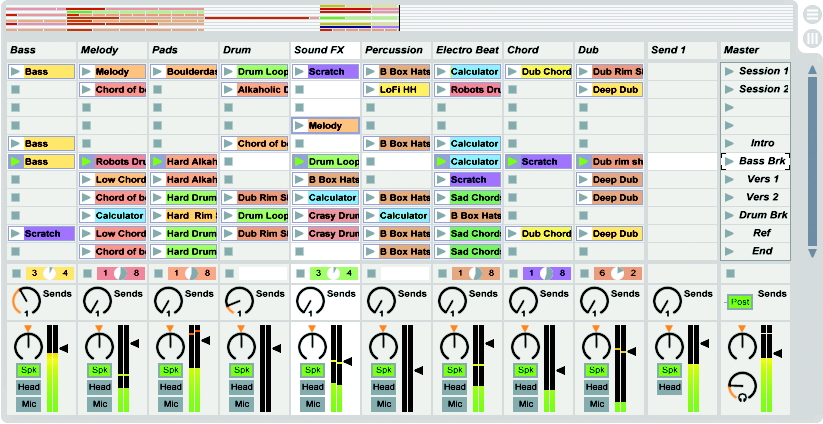Click the scrollbar down arrow at right
Image resolution: width=823 pixels, height=424 pixels.
(x=812, y=253)
